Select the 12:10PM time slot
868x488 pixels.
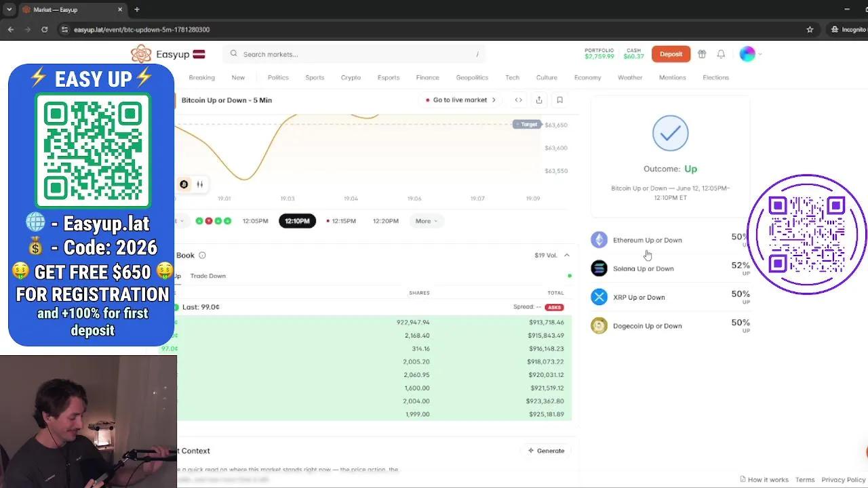(x=297, y=221)
